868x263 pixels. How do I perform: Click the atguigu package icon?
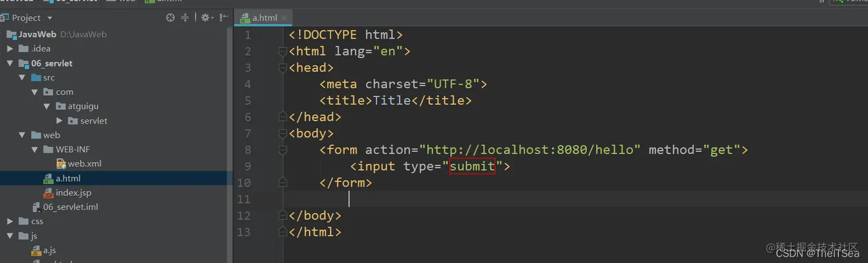[61, 106]
